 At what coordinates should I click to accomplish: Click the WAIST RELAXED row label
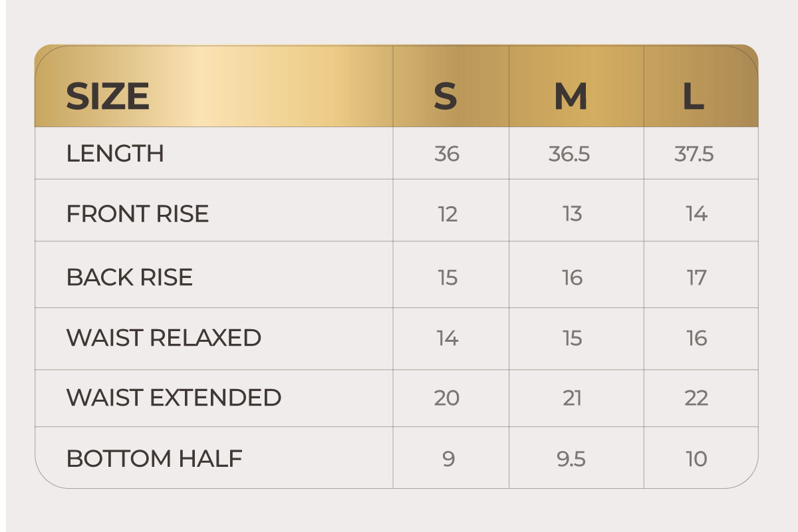click(x=164, y=338)
